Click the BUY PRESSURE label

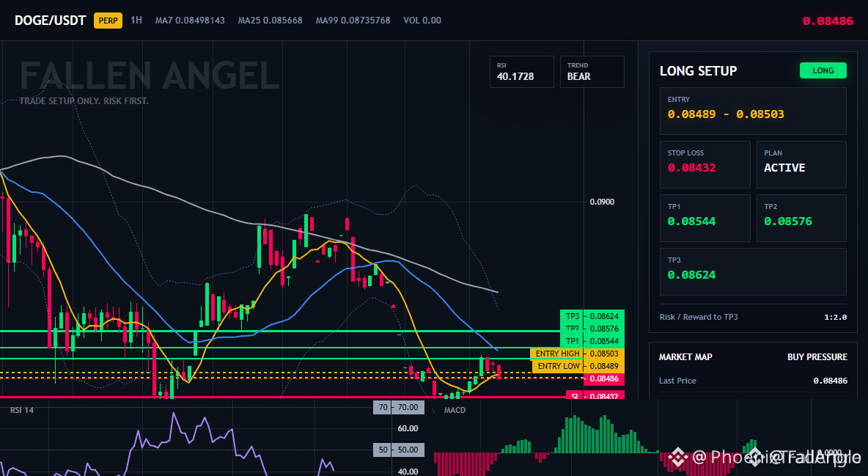(x=817, y=357)
